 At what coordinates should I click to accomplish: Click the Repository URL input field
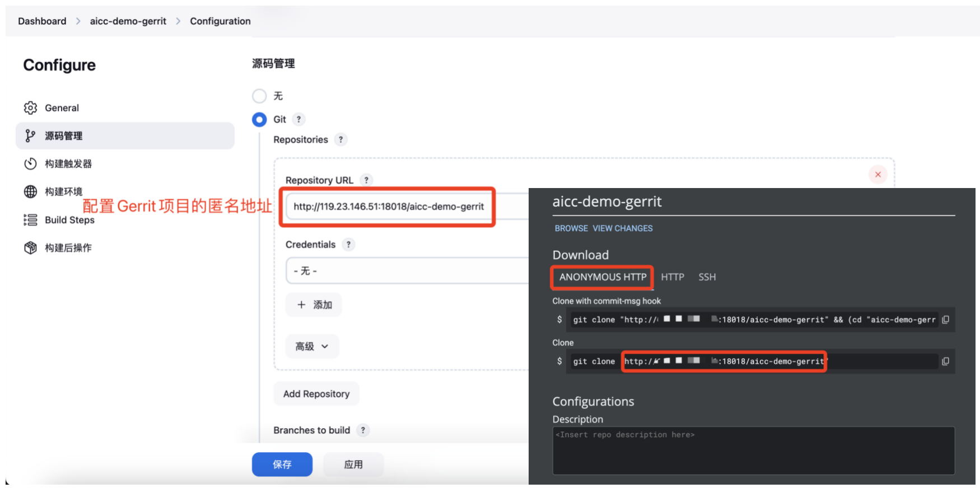click(x=388, y=207)
